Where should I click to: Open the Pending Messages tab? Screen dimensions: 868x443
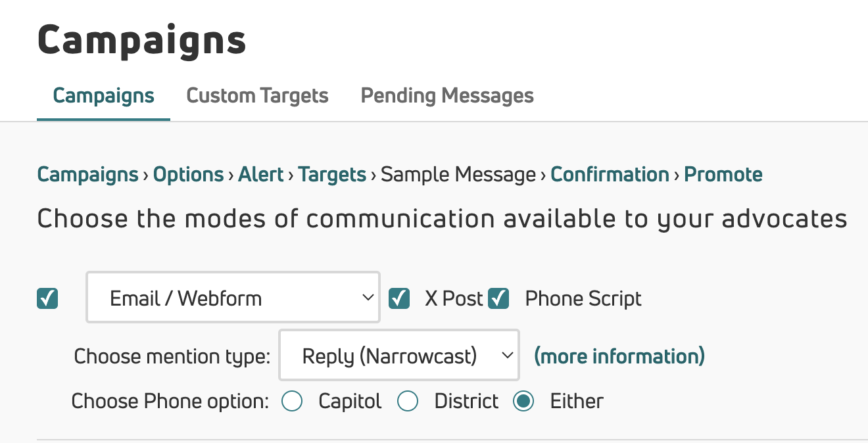tap(447, 96)
